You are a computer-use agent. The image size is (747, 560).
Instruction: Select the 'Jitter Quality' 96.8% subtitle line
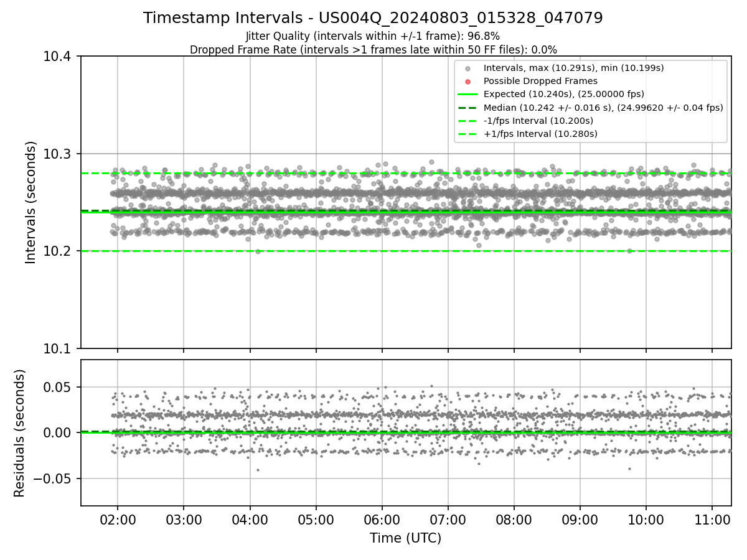click(x=373, y=36)
